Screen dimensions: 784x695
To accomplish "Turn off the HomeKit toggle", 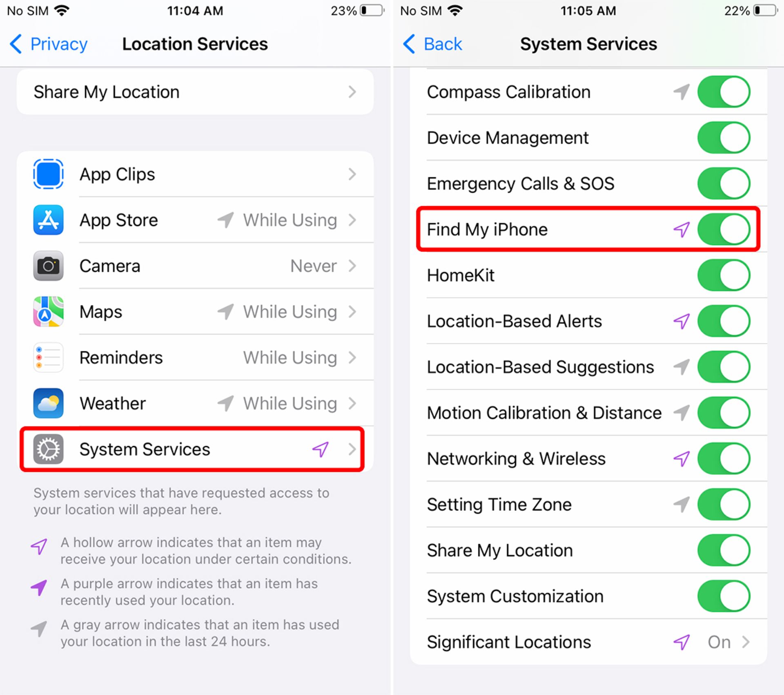I will click(724, 275).
